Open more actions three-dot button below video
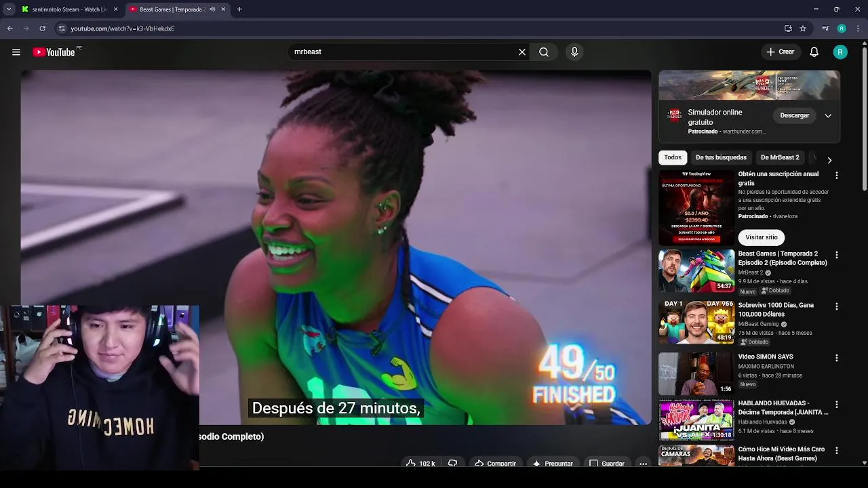868x488 pixels. point(643,464)
